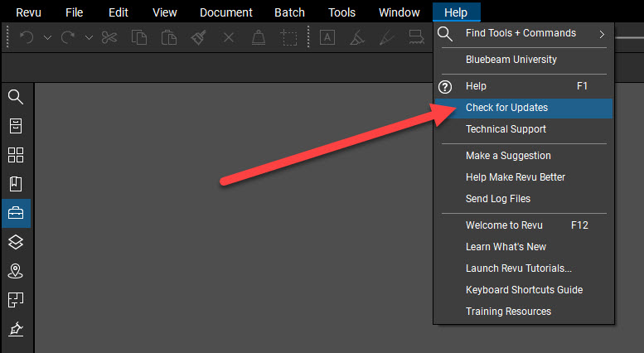Open the Search panel magnifier icon

pos(16,97)
